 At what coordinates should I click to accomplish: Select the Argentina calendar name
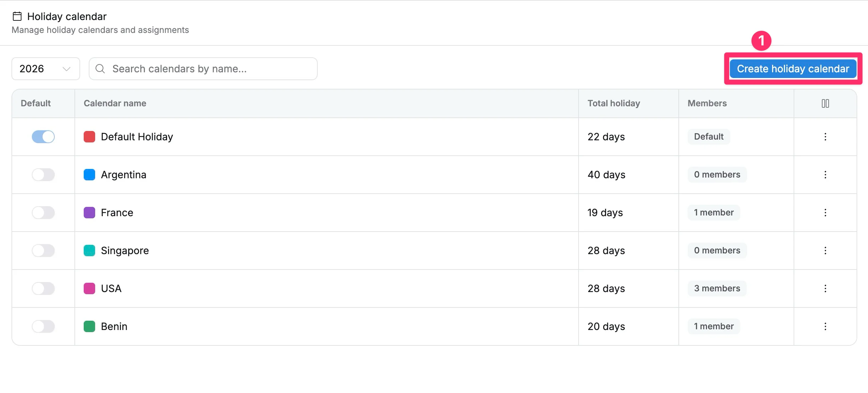[123, 175]
